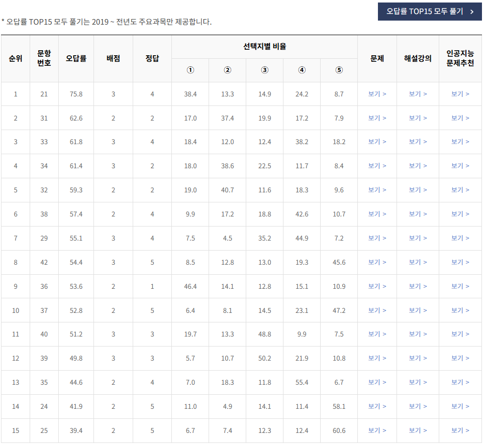This screenshot has width=488, height=448.
Task: View 해설강의 for question 33
Action: (x=418, y=142)
